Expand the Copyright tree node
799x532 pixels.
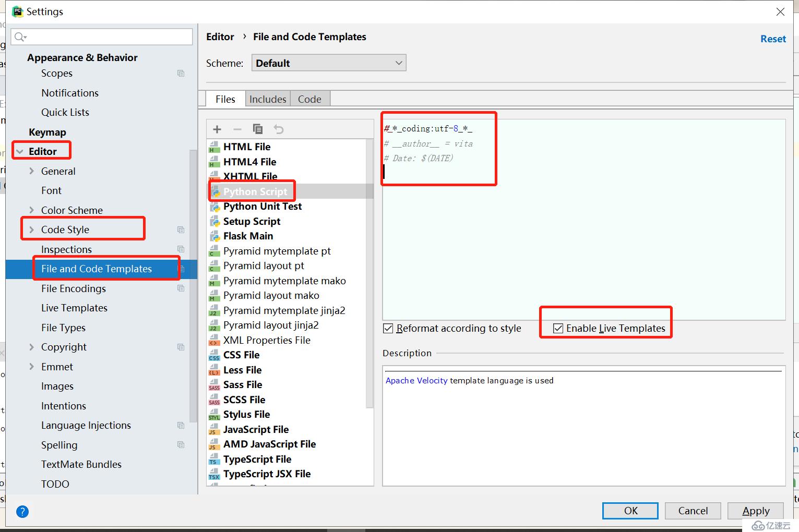click(x=31, y=347)
